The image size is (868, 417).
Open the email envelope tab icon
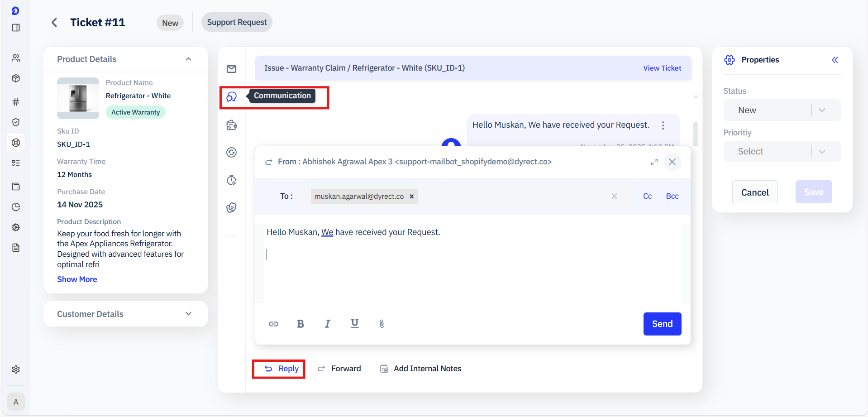(x=232, y=69)
